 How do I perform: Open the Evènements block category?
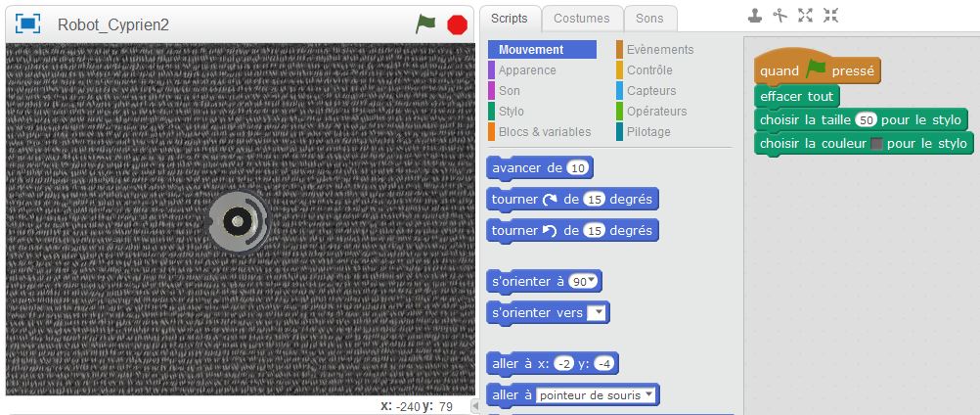(x=659, y=50)
